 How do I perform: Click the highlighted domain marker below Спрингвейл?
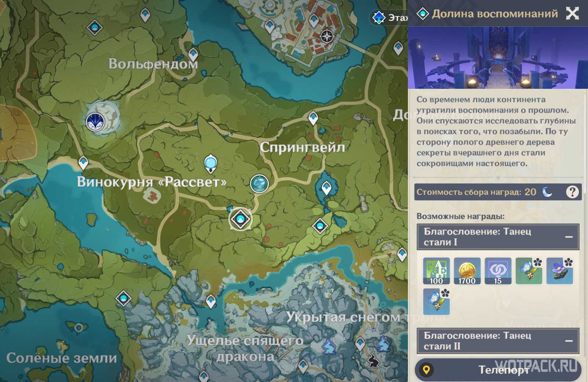tap(241, 219)
